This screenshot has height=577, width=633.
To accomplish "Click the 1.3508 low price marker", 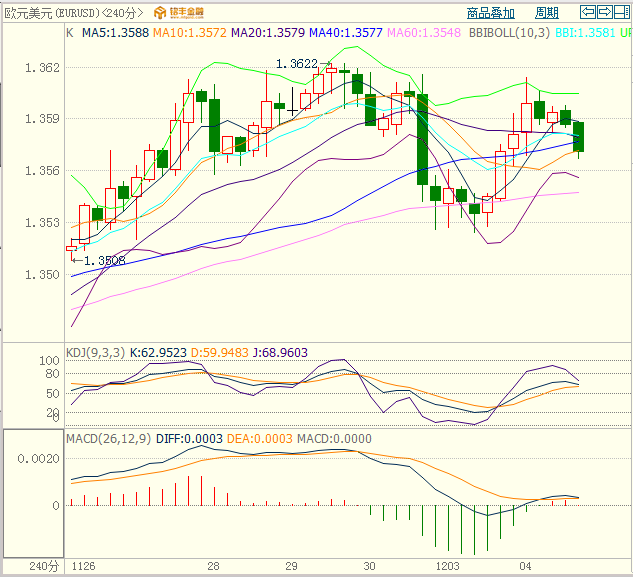I will [x=104, y=261].
